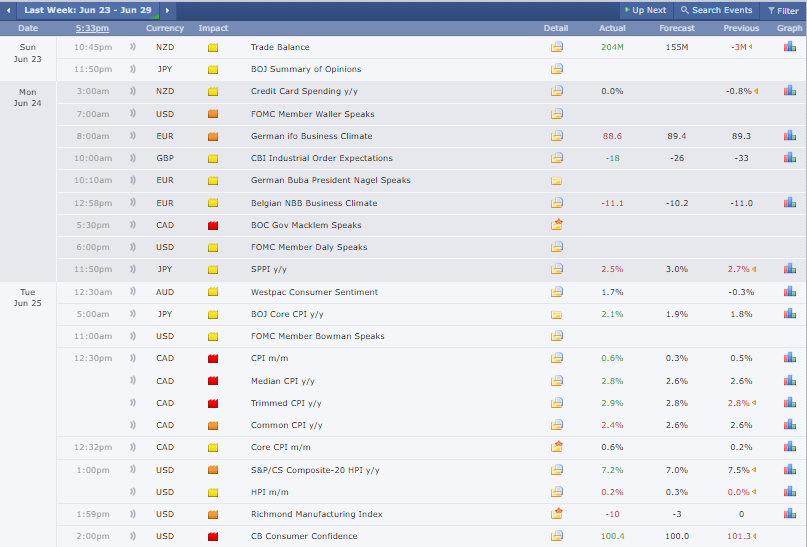This screenshot has height=547, width=807.
Task: Open German Buba President Nagel Speaks event
Action: tap(330, 181)
